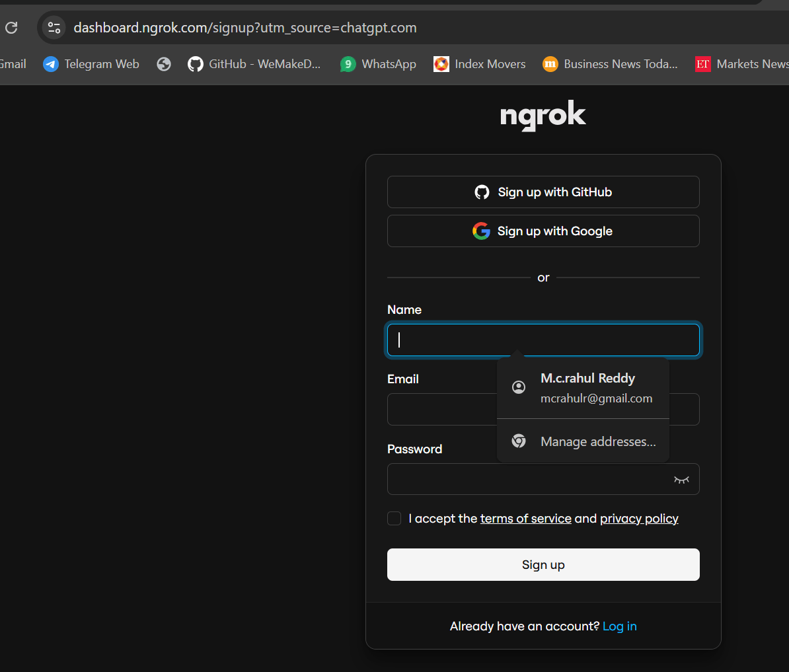
Task: Open the GitHub - WeMakeD... bookmark
Action: click(x=254, y=64)
